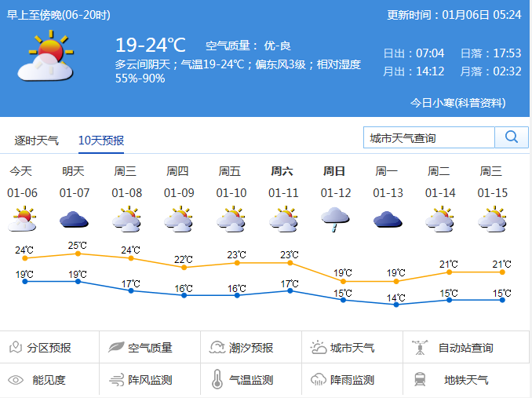The image size is (532, 398).
Task: Click the 14℃ low temperature point on chart
Action: click(396, 305)
